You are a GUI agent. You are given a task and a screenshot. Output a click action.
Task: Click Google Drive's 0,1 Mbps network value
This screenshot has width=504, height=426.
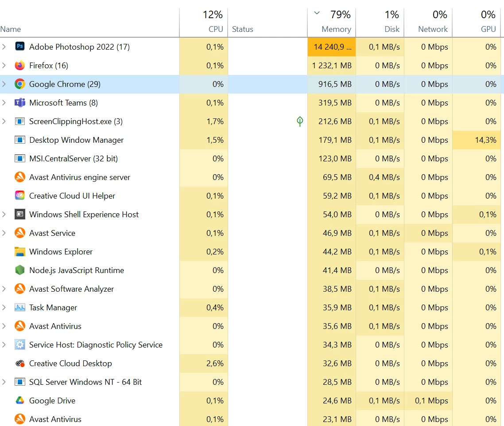click(428, 401)
